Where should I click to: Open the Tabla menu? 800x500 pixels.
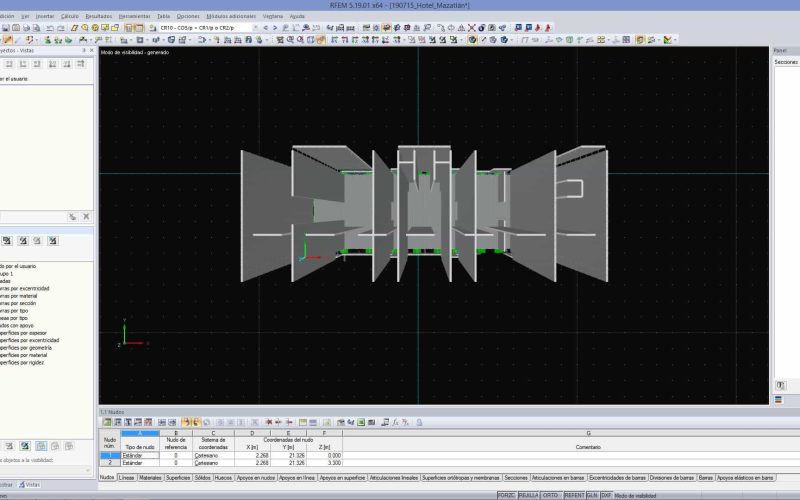pos(163,16)
